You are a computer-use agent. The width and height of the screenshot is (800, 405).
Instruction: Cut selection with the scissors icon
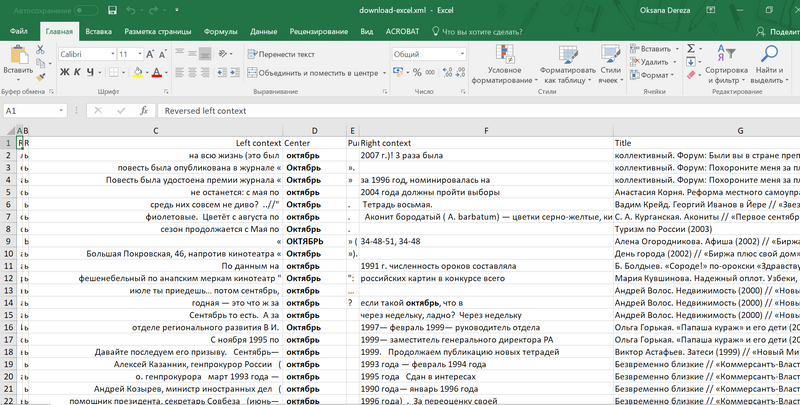pyautogui.click(x=40, y=49)
